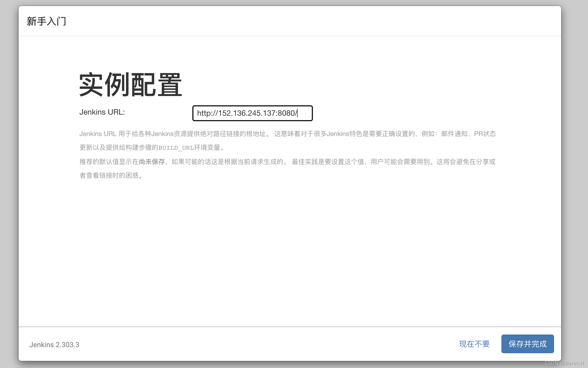The height and width of the screenshot is (368, 588).
Task: Click gray backdrop left of the dialog
Action: 9,184
